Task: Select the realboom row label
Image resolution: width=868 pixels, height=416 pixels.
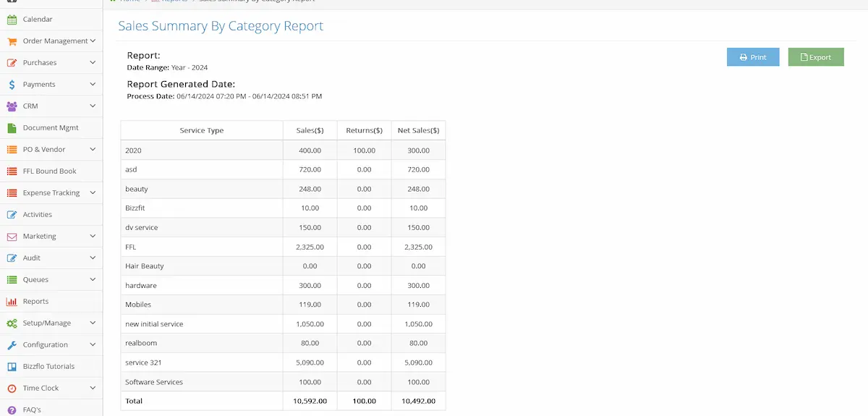Action: tap(140, 343)
